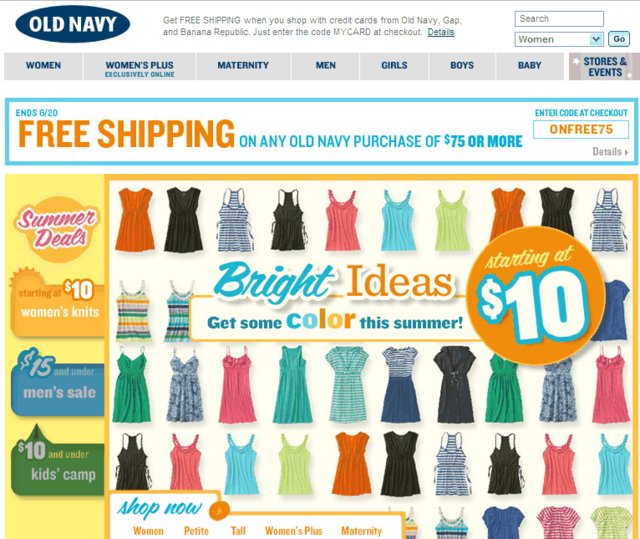Screen dimensions: 640x539
Task: Click in the Search input field
Action: [559, 19]
